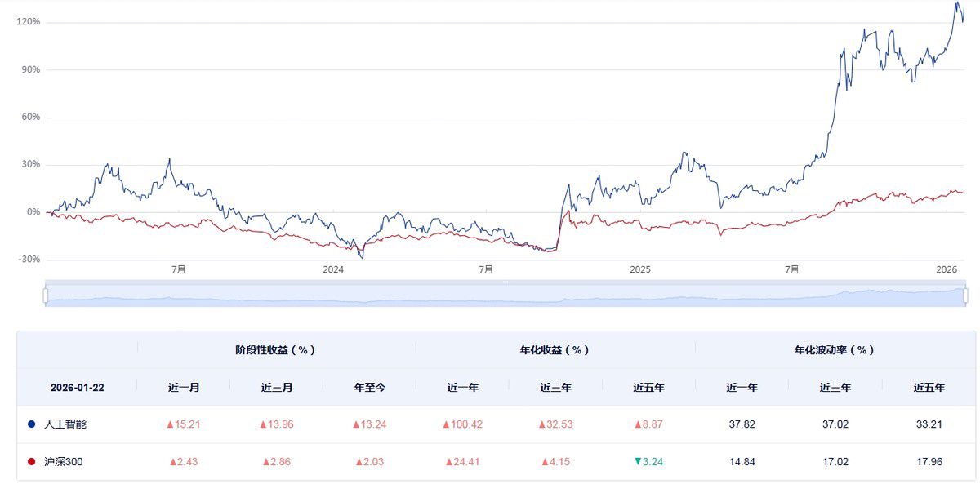980x502 pixels.
Task: Click the 近一月 column header
Action: click(183, 387)
